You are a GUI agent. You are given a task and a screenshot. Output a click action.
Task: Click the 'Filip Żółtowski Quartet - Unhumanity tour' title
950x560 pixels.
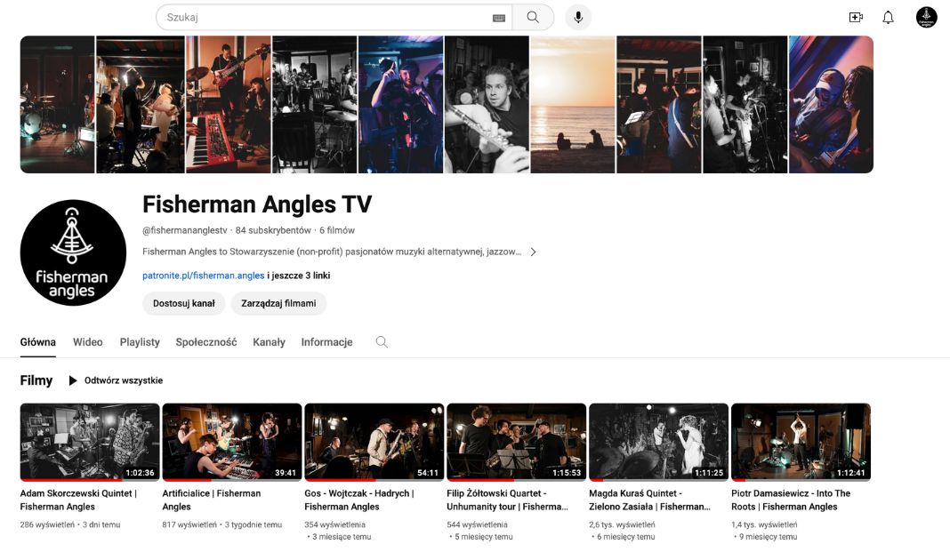click(507, 500)
